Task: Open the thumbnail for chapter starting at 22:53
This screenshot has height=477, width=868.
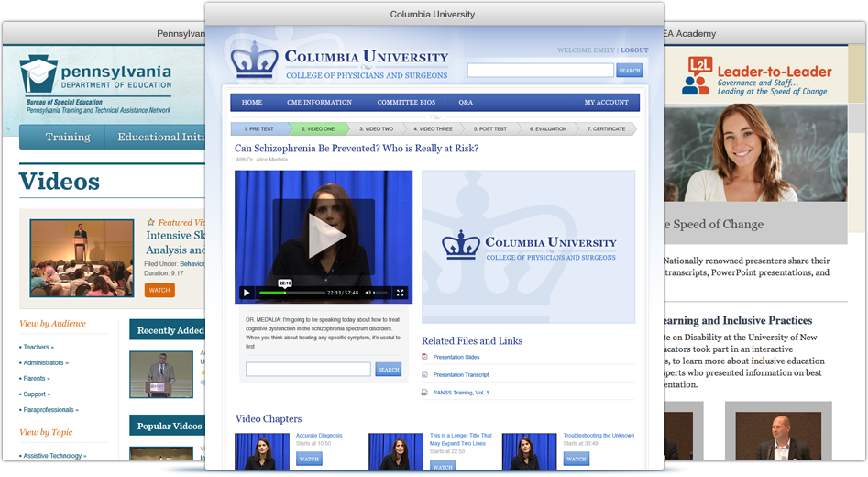Action: [x=396, y=451]
